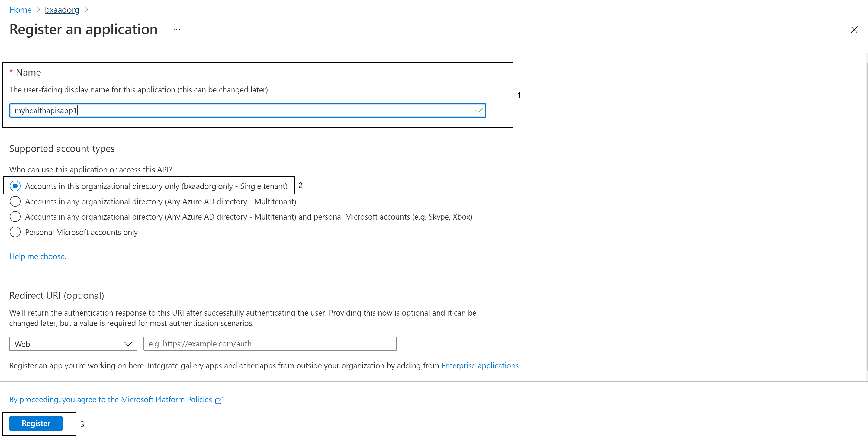Expand the Web platform dropdown
Image resolution: width=868 pixels, height=441 pixels.
[73, 344]
